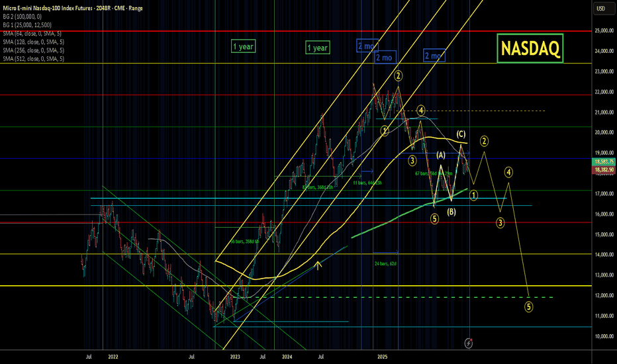617x364 pixels.
Task: Click the "24 bars, 62d" measurement label
Action: click(x=385, y=263)
